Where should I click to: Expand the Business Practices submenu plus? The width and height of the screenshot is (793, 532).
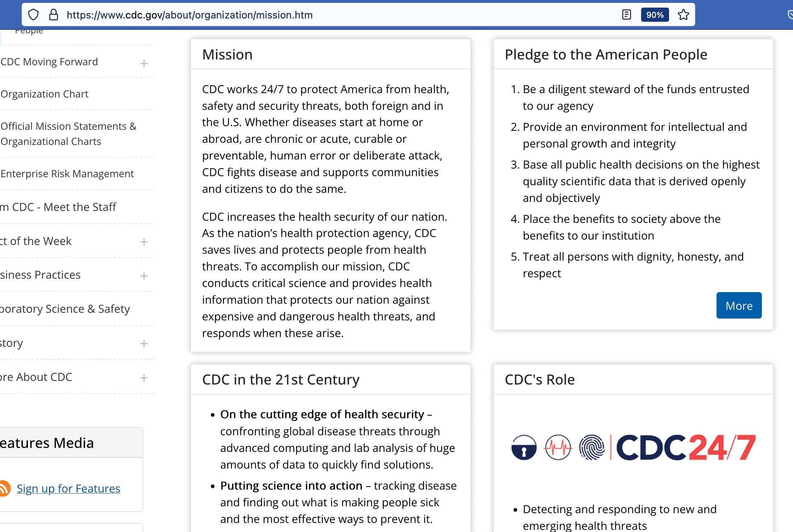point(144,276)
